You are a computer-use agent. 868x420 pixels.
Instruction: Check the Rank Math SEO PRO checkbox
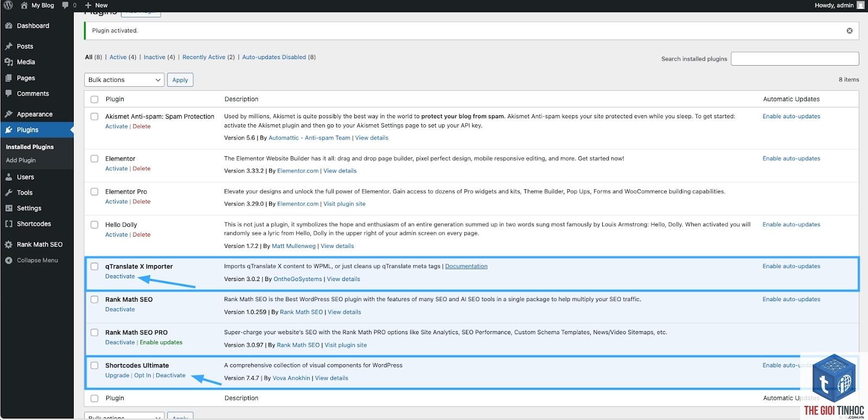coord(94,333)
